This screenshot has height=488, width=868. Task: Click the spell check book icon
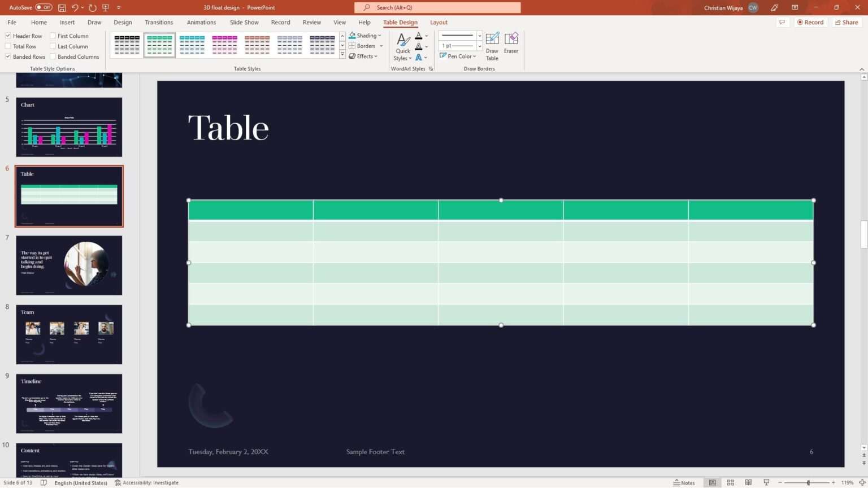coord(44,482)
